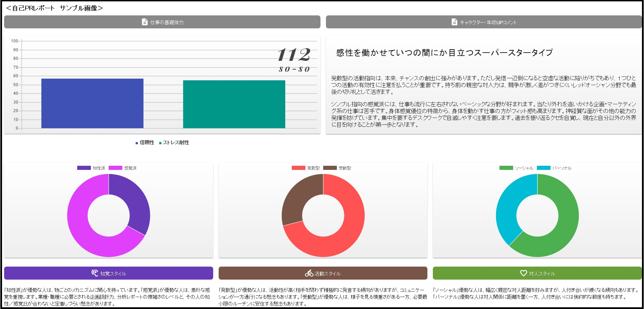Open the キャラクター・年収UPコメント header bar
644x309 pixels.
(x=484, y=22)
